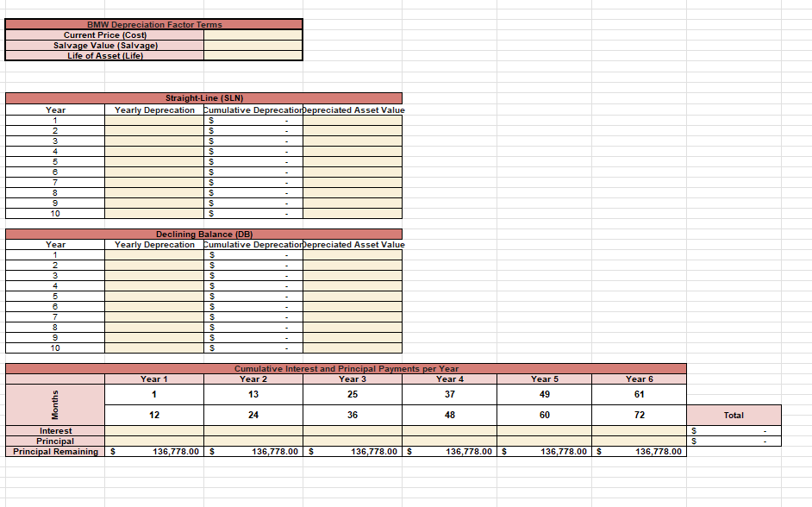Click the Declining Balance (DB) title cell

203,234
